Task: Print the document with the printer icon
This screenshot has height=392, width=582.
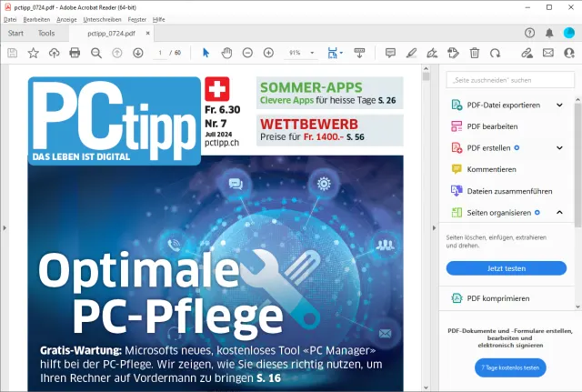Action: (75, 53)
